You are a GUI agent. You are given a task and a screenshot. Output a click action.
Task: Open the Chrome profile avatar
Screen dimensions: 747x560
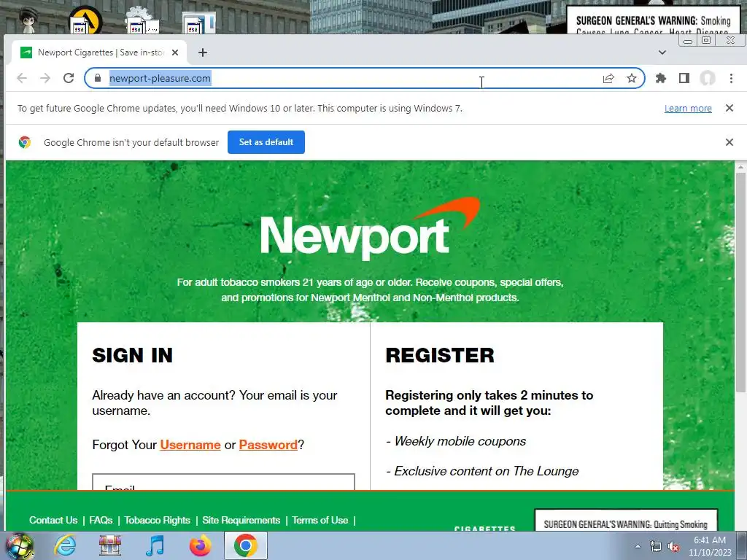(x=708, y=78)
